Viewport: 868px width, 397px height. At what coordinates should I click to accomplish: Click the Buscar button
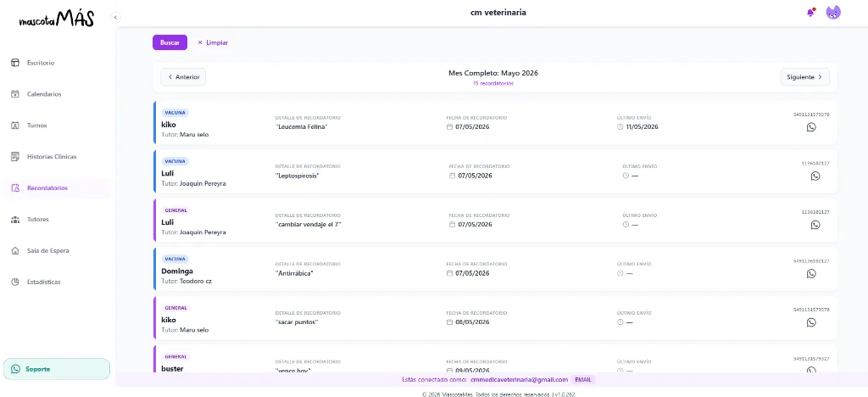pyautogui.click(x=170, y=42)
